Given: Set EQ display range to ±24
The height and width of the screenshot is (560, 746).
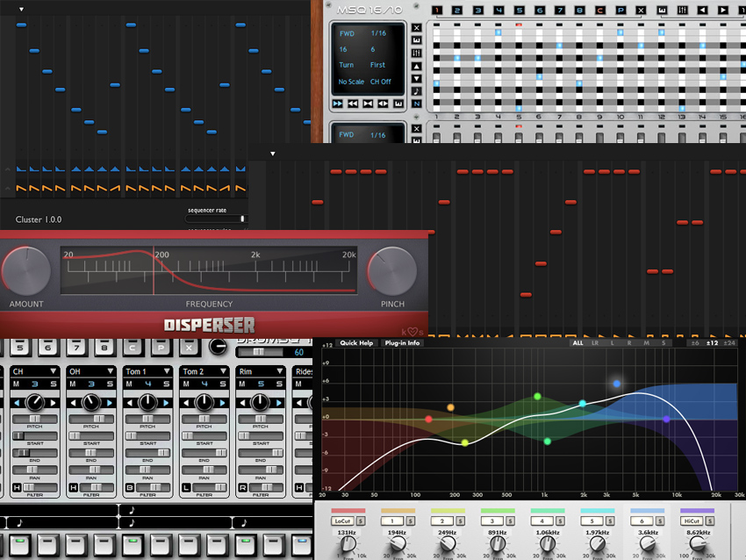Looking at the screenshot, I should pos(728,343).
